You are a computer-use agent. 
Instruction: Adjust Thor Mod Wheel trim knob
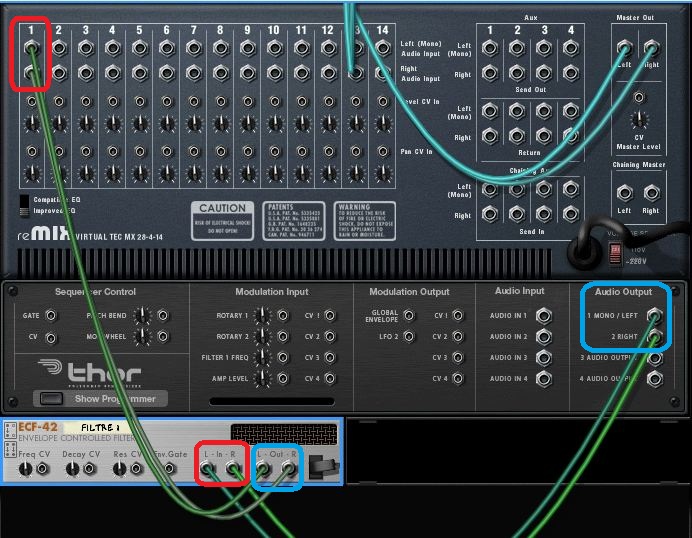pos(142,337)
